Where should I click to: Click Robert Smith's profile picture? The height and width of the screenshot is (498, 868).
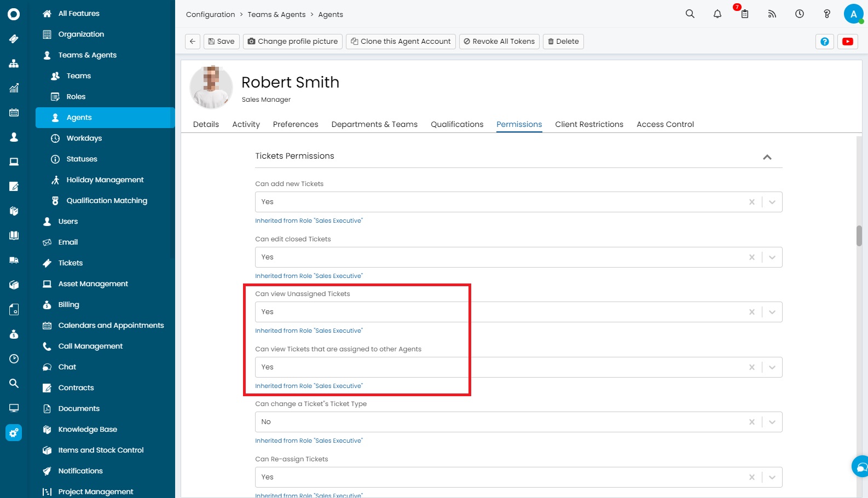pyautogui.click(x=211, y=87)
